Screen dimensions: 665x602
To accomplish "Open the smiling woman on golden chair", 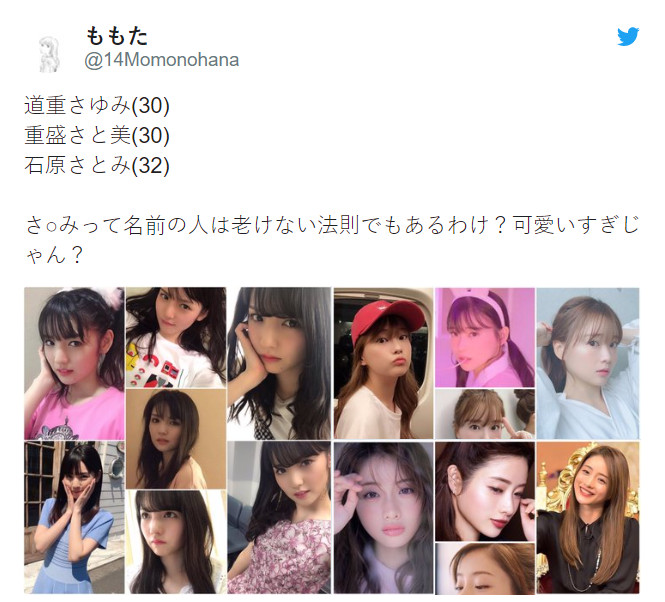I will 588,517.
